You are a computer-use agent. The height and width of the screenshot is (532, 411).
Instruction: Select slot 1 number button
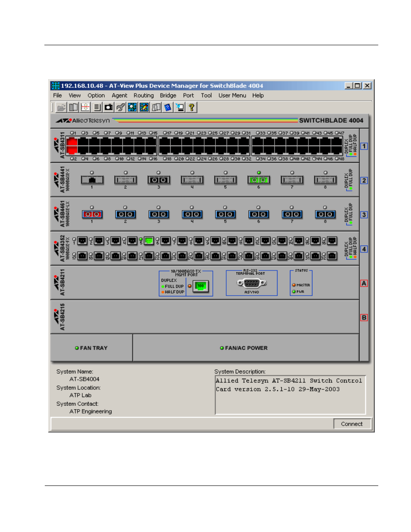pyautogui.click(x=364, y=146)
